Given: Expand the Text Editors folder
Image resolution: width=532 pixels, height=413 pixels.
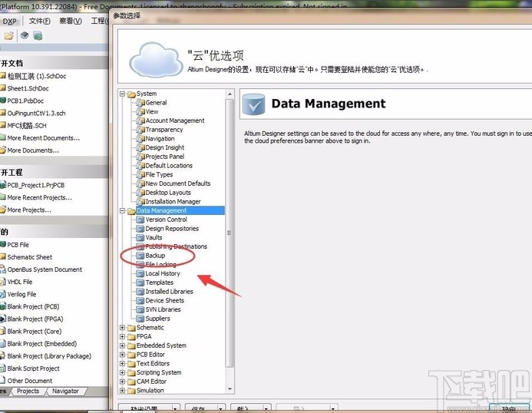Looking at the screenshot, I should 123,363.
